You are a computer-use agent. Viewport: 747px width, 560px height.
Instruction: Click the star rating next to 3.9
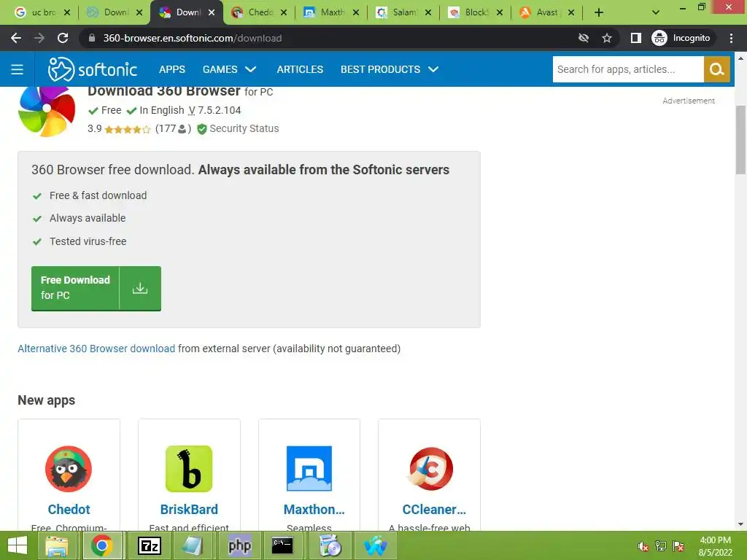[x=127, y=130]
